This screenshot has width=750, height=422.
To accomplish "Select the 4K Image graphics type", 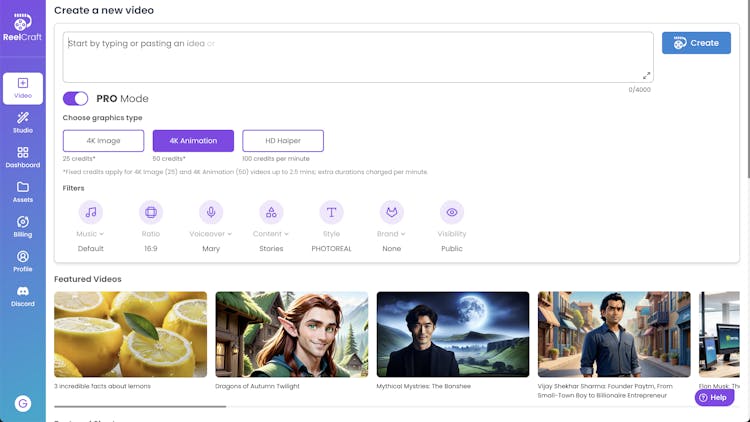I will point(103,141).
